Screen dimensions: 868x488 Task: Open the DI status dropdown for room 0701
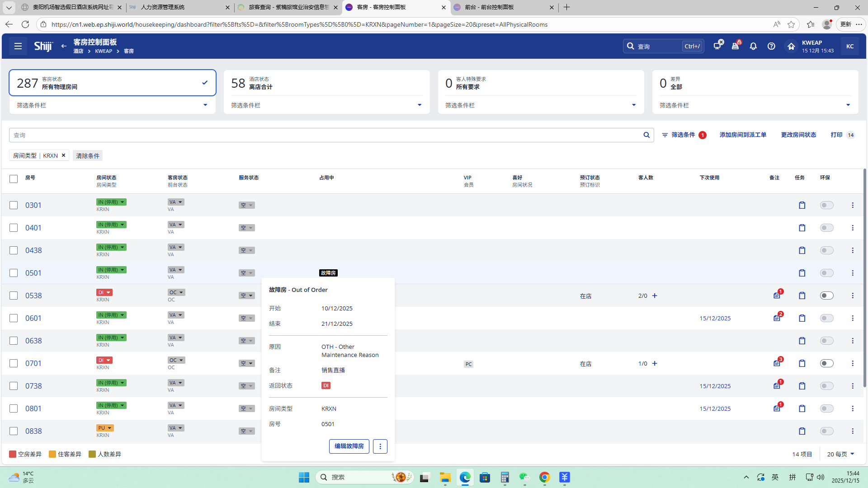pos(104,360)
